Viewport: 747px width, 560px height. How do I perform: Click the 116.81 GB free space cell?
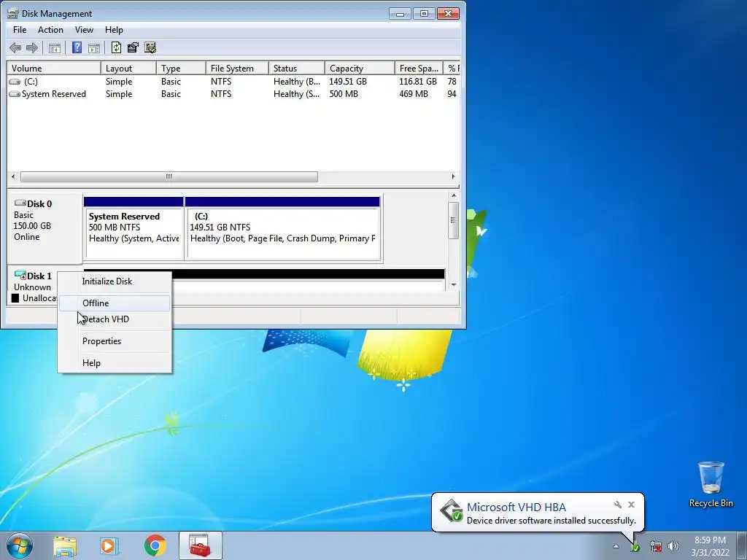(418, 82)
